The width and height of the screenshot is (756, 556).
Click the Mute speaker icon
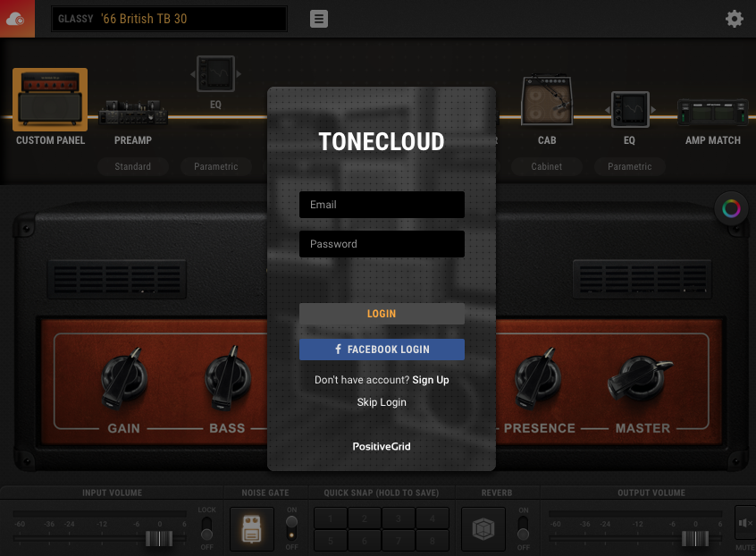point(745,522)
